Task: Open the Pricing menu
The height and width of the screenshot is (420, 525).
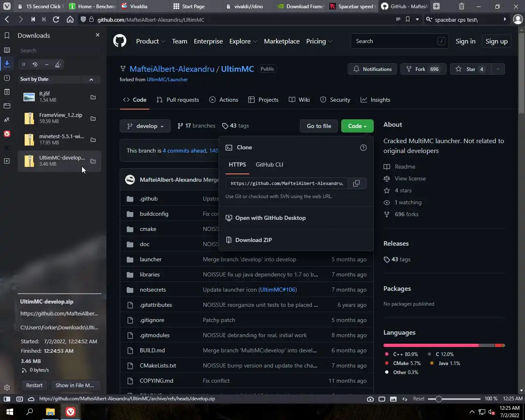Action: click(x=319, y=41)
